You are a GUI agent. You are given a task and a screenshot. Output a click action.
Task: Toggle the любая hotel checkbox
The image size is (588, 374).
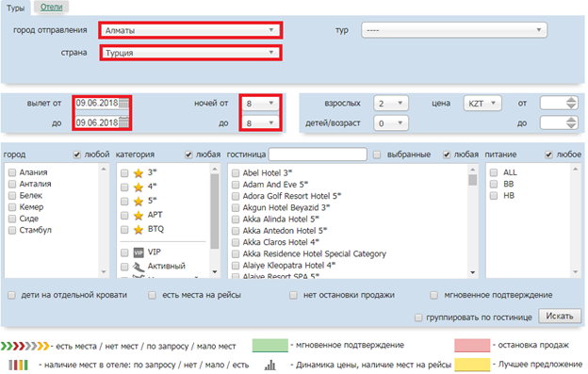point(447,154)
